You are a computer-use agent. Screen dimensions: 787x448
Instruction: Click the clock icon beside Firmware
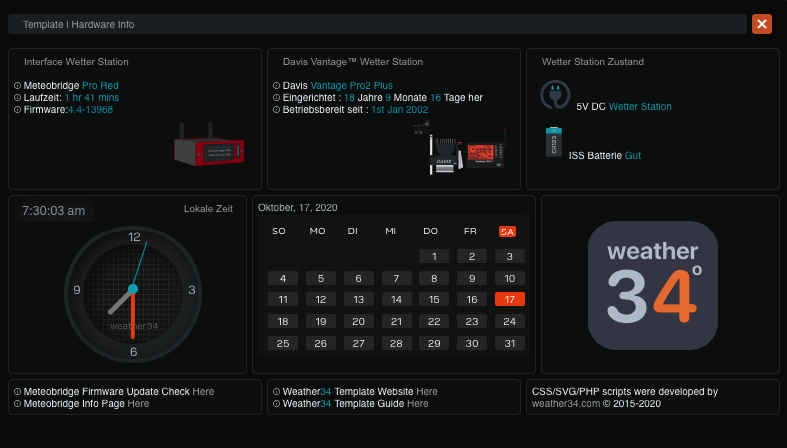pyautogui.click(x=18, y=110)
